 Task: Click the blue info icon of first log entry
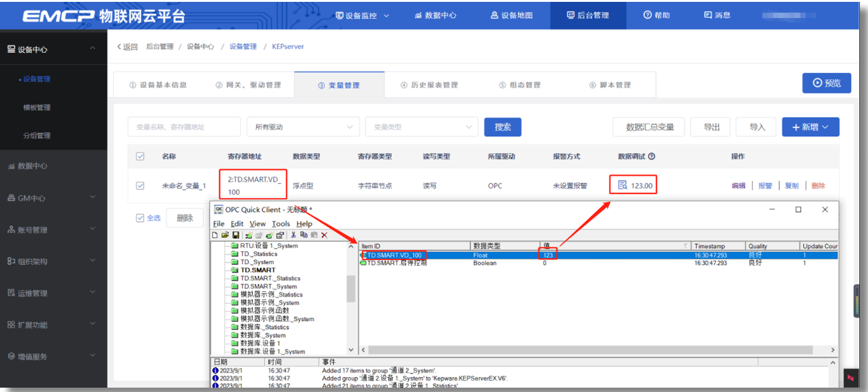click(x=215, y=370)
